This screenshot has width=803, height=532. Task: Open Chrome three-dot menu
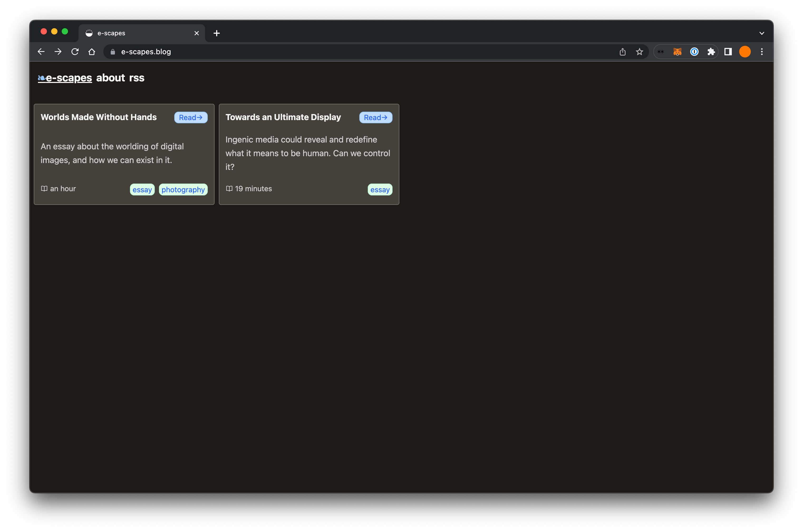tap(762, 52)
